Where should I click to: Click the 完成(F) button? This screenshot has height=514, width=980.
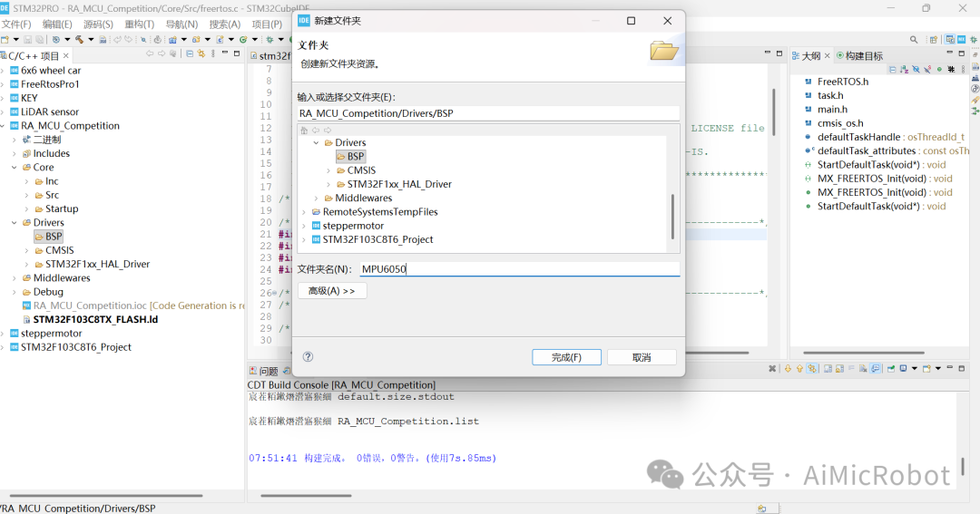coord(566,357)
